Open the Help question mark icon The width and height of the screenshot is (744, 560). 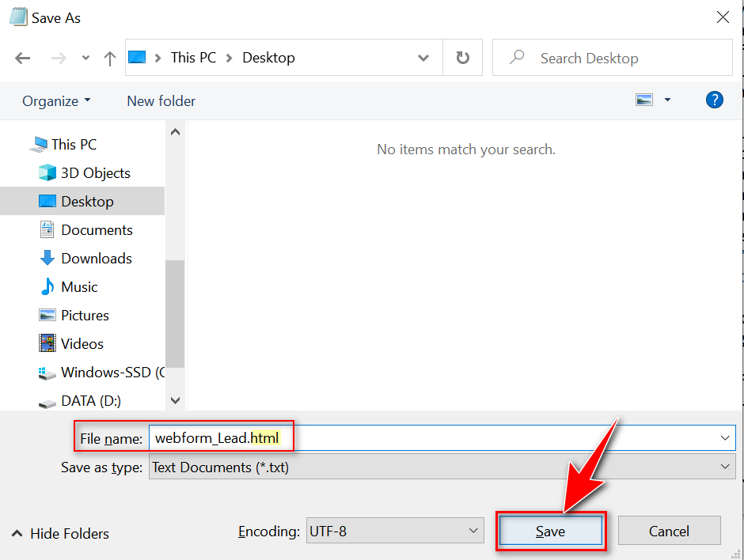714,100
